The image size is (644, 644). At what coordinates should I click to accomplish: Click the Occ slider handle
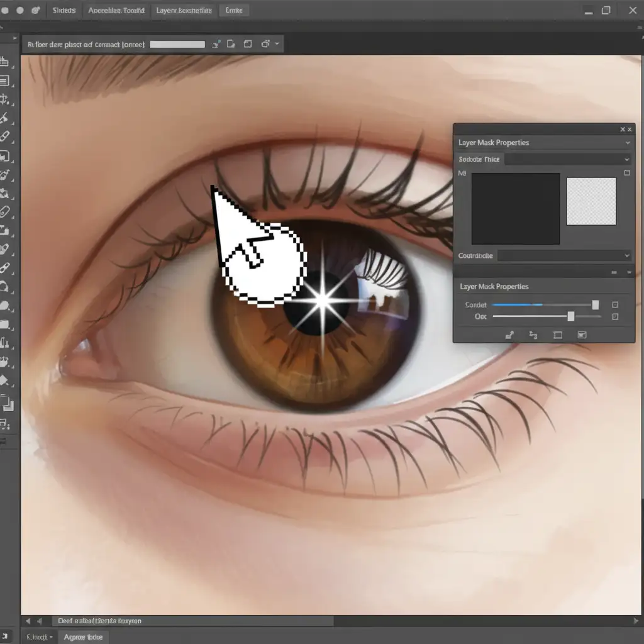click(570, 316)
